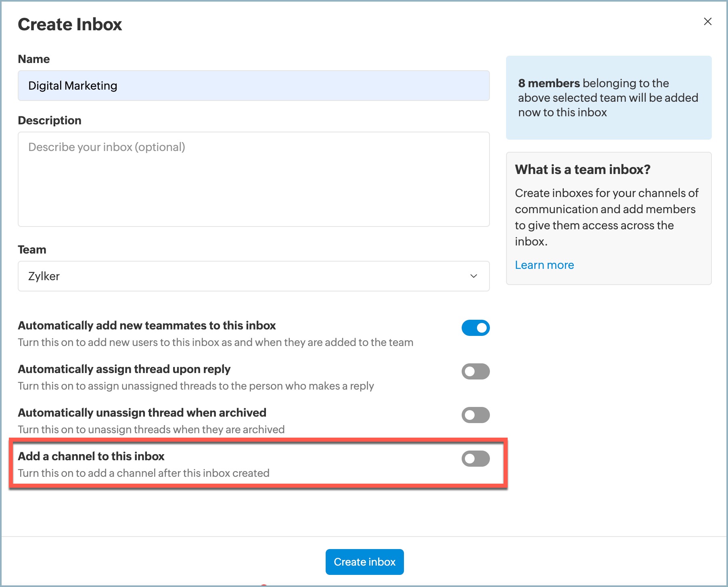Open the Learn more link
The width and height of the screenshot is (728, 587).
coord(544,265)
